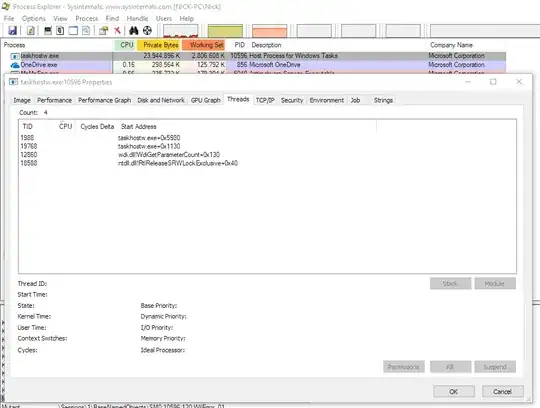Click OK in the Properties dialog
Screen dimensions: 540x408
pos(454,391)
